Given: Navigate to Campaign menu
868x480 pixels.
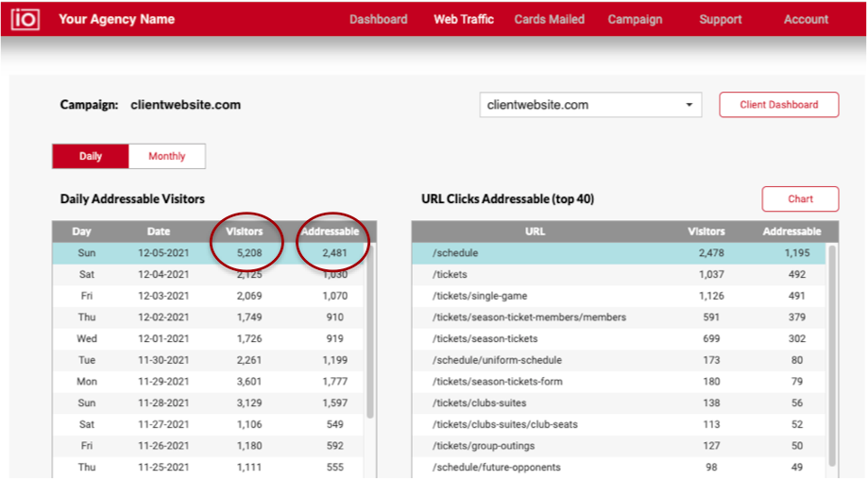Looking at the screenshot, I should pos(635,19).
